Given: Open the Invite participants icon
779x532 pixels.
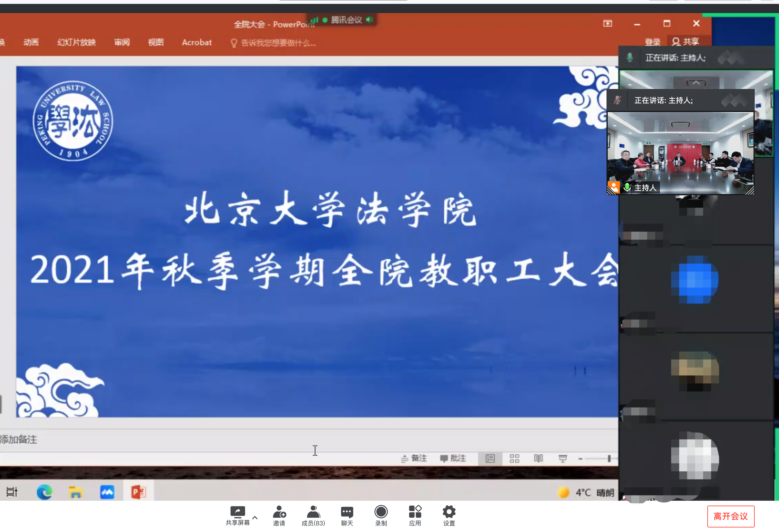Looking at the screenshot, I should (279, 512).
